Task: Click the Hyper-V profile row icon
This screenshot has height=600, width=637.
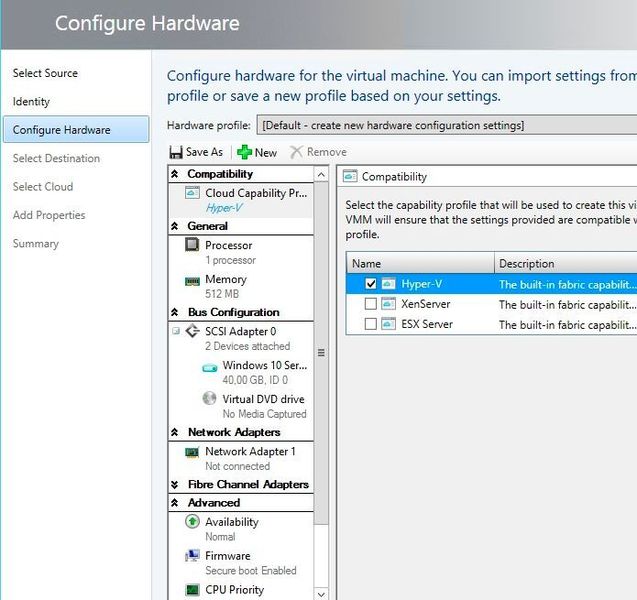Action: pyautogui.click(x=388, y=284)
